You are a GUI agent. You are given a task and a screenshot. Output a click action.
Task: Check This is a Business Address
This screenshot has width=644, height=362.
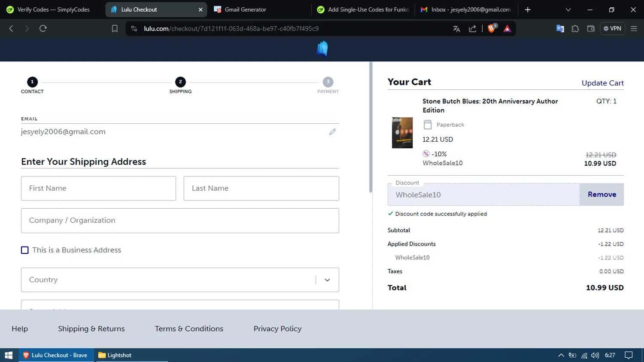click(x=25, y=250)
